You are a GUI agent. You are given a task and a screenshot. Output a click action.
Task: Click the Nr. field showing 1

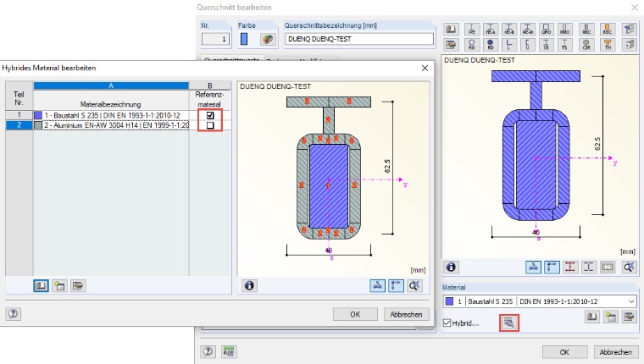[x=215, y=39]
